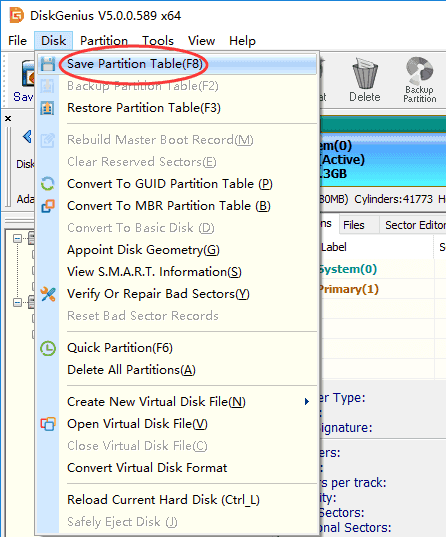Choose Convert Virtual Disk Format
446x537 pixels.
point(177,468)
